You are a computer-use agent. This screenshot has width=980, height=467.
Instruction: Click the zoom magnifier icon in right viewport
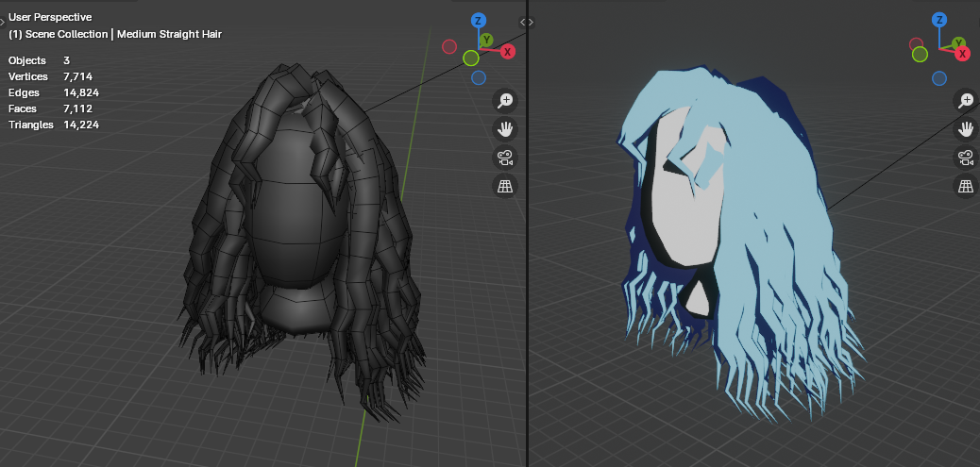966,100
